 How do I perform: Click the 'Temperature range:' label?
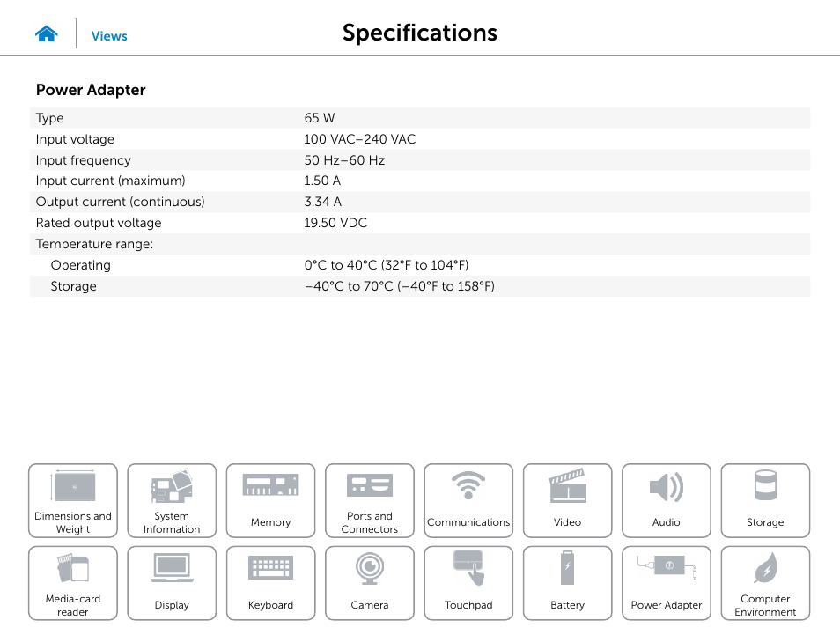(x=94, y=244)
